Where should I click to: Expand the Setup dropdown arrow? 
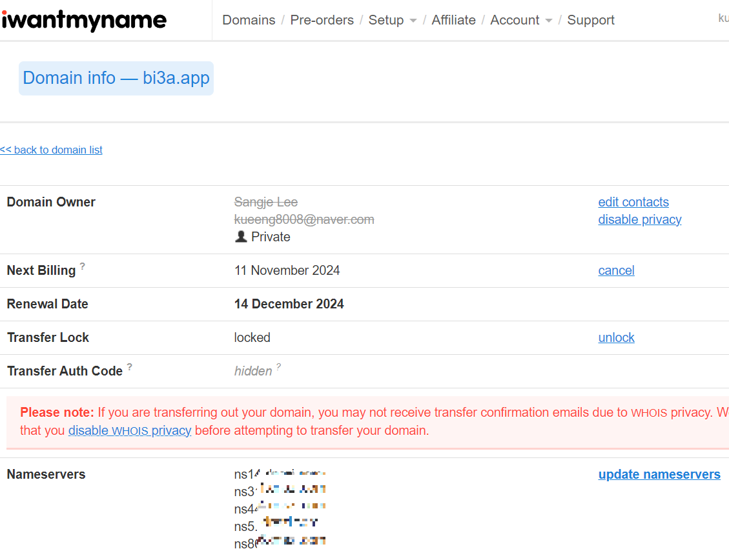pyautogui.click(x=413, y=21)
